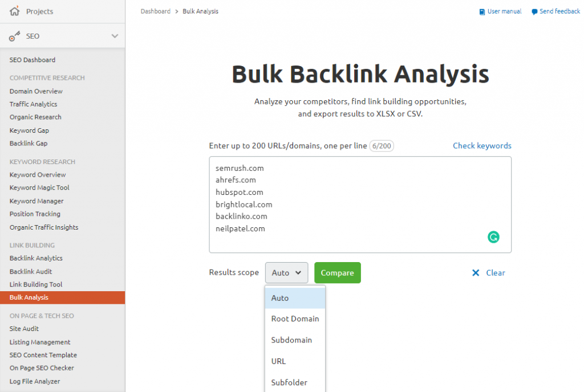Screen dimensions: 584x392
Task: Click the Send feedback speech bubble icon
Action: coord(534,12)
